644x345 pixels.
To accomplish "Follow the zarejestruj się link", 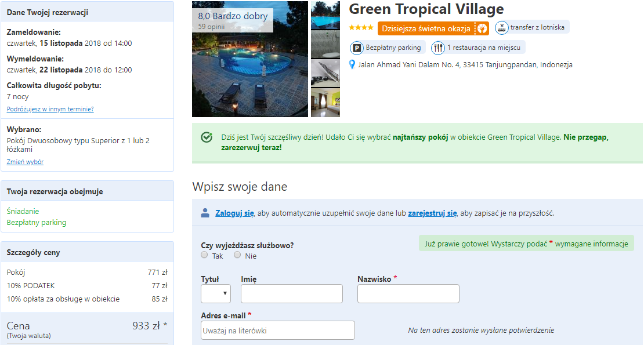I will (432, 213).
